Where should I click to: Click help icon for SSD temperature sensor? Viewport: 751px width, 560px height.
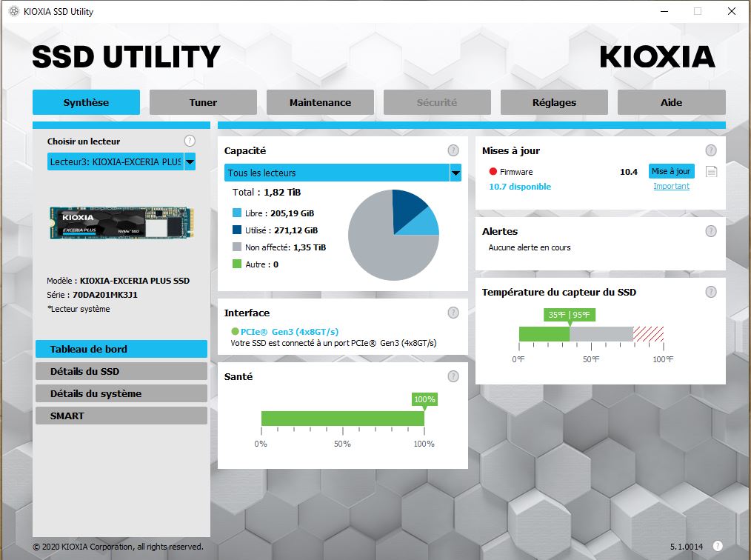tap(711, 292)
